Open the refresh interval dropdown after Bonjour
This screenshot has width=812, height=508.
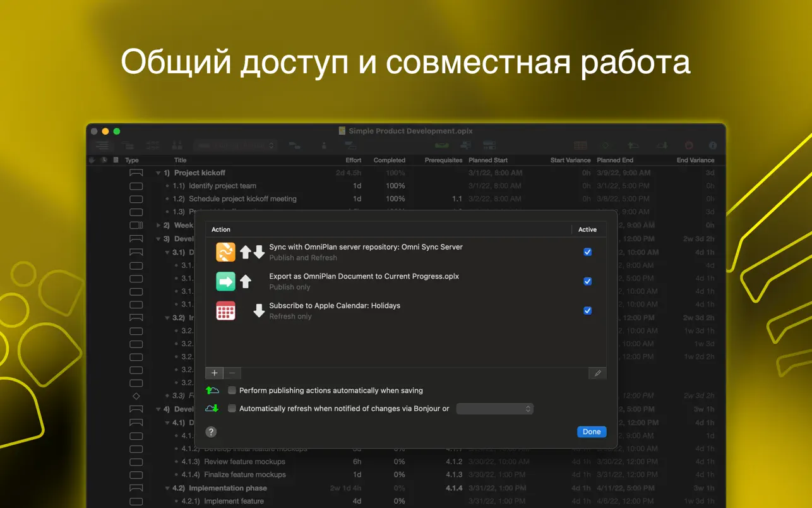tap(494, 409)
